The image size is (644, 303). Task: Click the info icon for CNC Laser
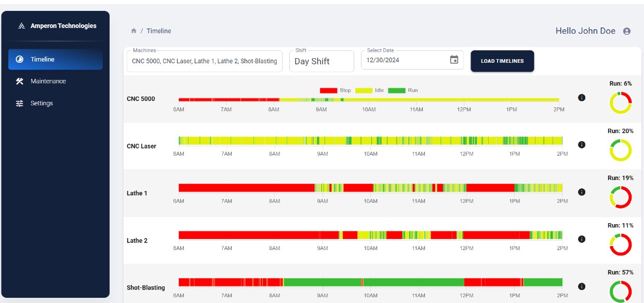[582, 145]
